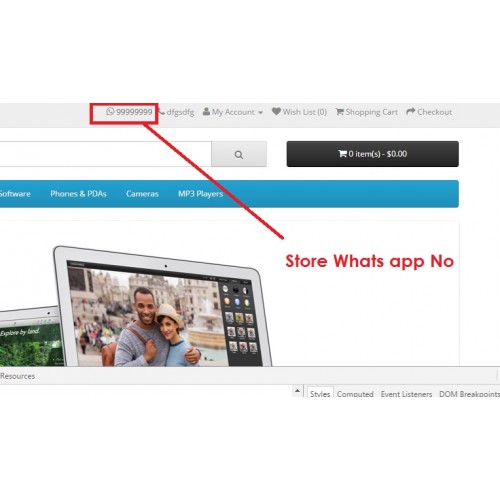Viewport: 500px width, 500px height.
Task: Open the Software category menu
Action: [15, 194]
